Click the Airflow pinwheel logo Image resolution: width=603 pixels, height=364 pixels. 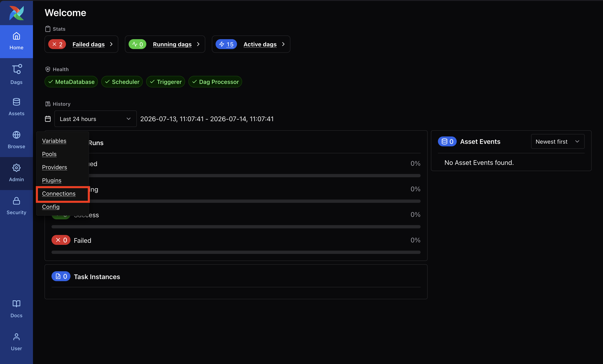pos(16,13)
